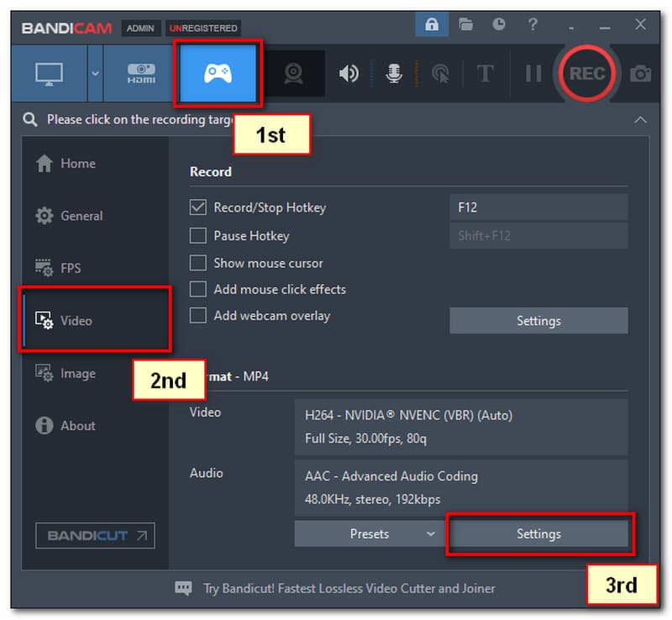Toggle speaker sound icon
Image resolution: width=672 pixels, height=620 pixels.
point(349,73)
